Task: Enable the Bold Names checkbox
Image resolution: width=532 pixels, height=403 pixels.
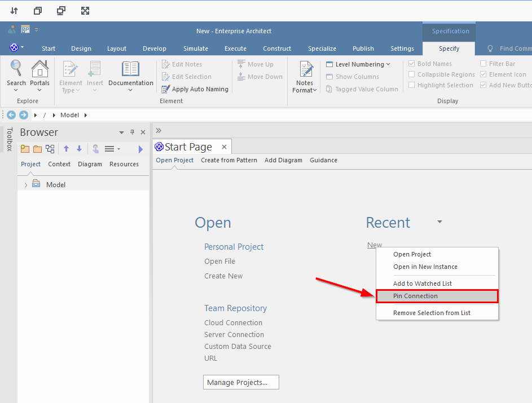Action: pos(412,64)
